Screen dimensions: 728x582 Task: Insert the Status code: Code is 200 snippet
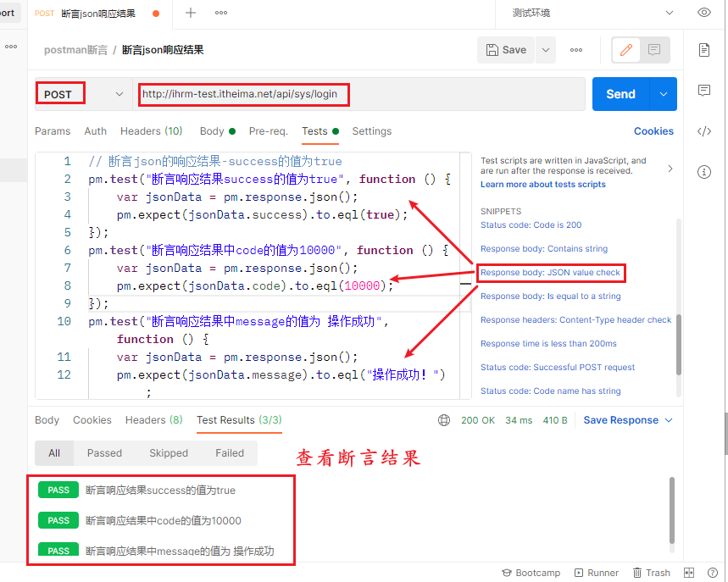pyautogui.click(x=529, y=224)
